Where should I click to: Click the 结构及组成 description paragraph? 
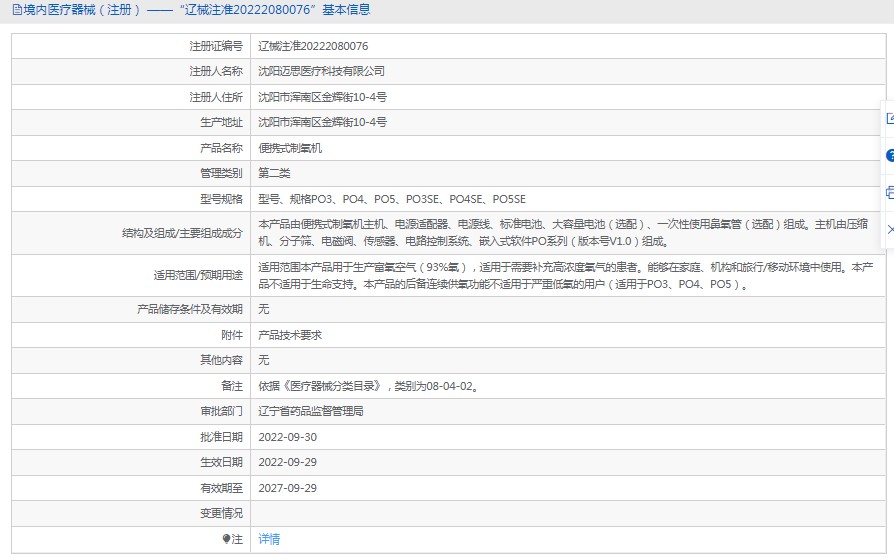(x=563, y=233)
